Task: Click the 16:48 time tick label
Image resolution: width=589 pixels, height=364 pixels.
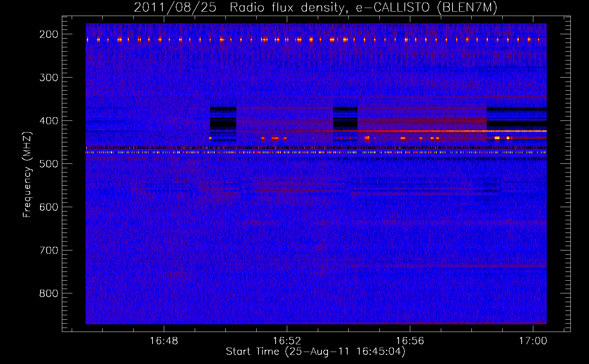Action: (x=164, y=341)
